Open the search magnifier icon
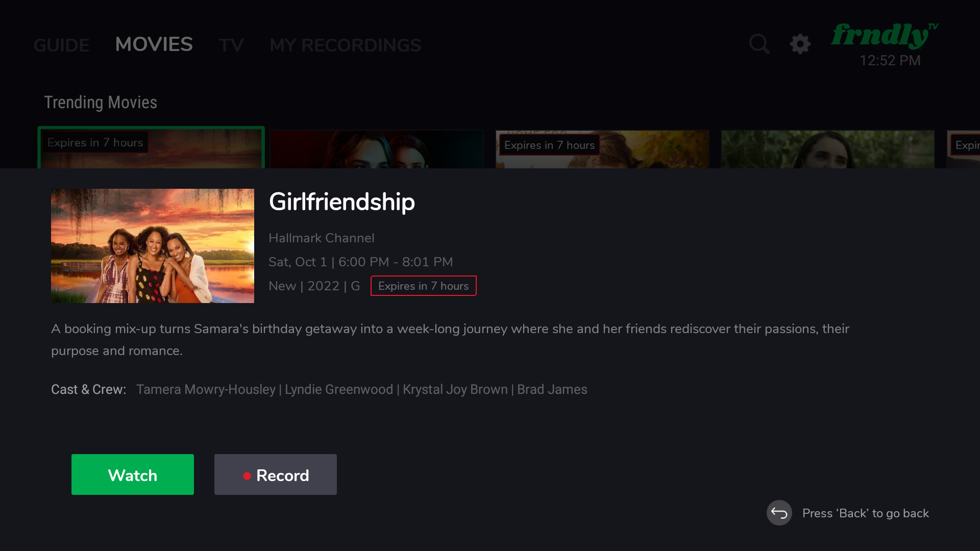Screen dimensions: 980x551 (x=759, y=44)
